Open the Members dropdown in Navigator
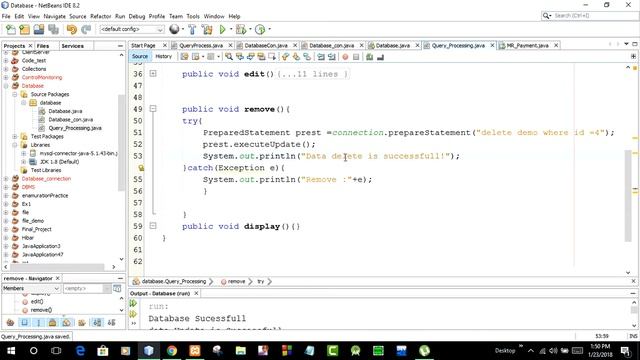Image resolution: width=640 pixels, height=360 pixels. 31,289
